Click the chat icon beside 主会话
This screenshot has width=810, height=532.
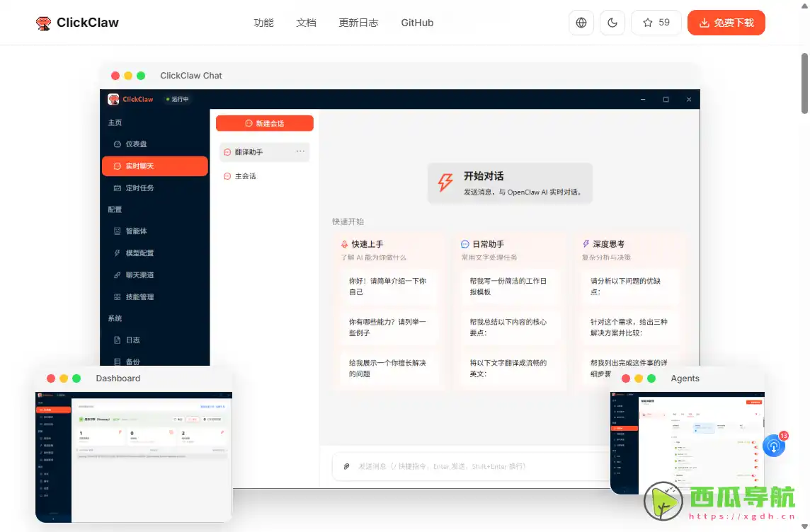227,176
